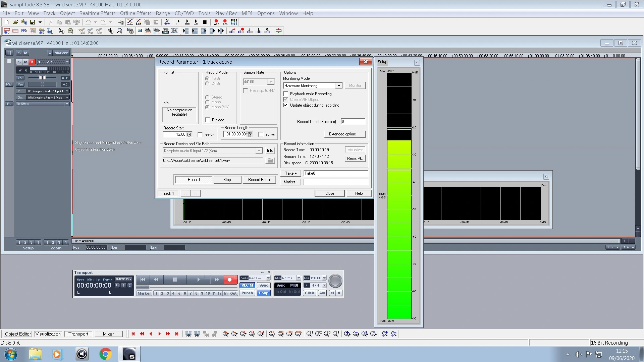This screenshot has width=644, height=362.
Task: Uncheck Update object during recording
Action: tap(286, 105)
